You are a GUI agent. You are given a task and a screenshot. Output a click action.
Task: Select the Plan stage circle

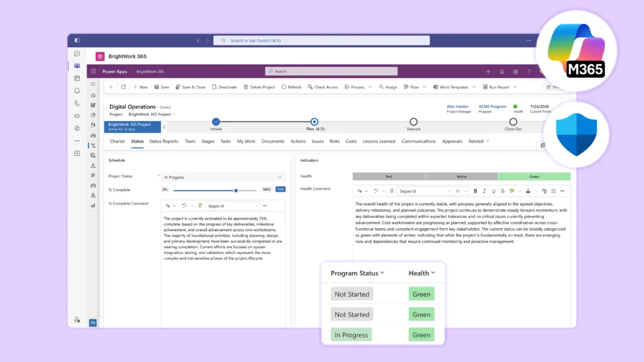[x=314, y=122]
